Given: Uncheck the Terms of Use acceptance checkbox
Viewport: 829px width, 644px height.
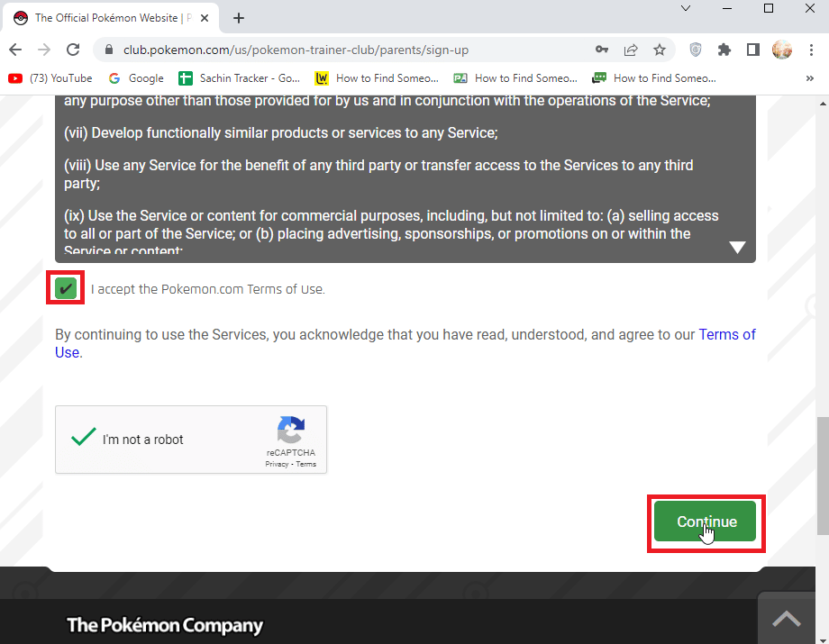Looking at the screenshot, I should pos(64,288).
